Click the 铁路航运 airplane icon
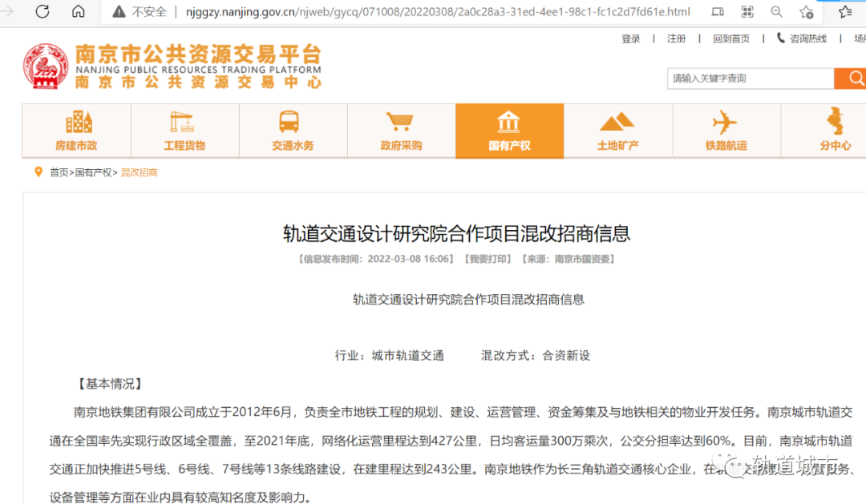Screen dimensions: 866x504 point(725,122)
